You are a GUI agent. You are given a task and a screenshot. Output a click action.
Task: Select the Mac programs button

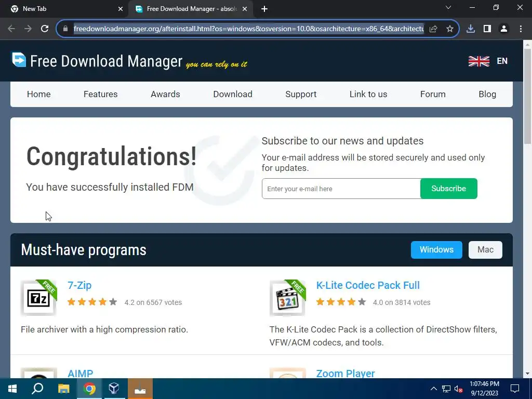tap(486, 250)
